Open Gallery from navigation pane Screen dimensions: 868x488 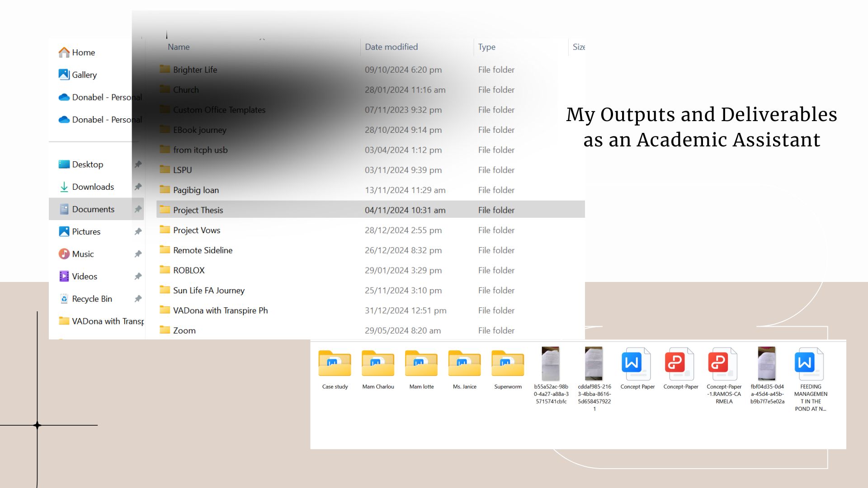click(84, 75)
